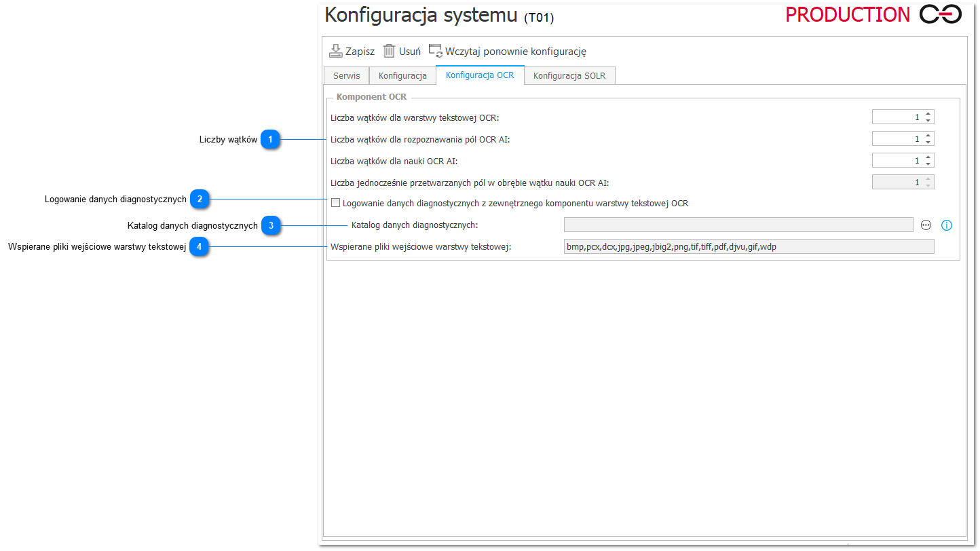Click the label Liczba jednocześnie przetwarzanych pól

[x=470, y=183]
